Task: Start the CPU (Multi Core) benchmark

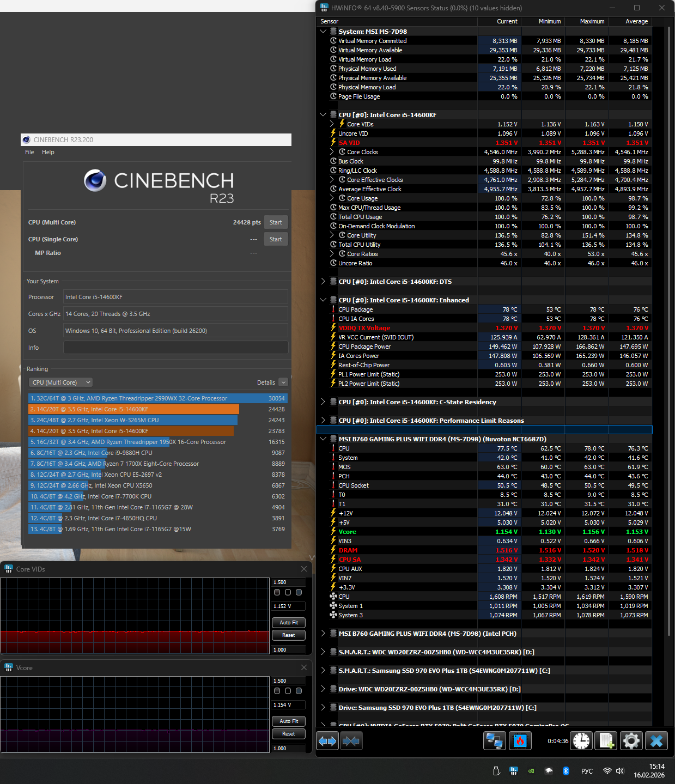Action: pyautogui.click(x=276, y=222)
